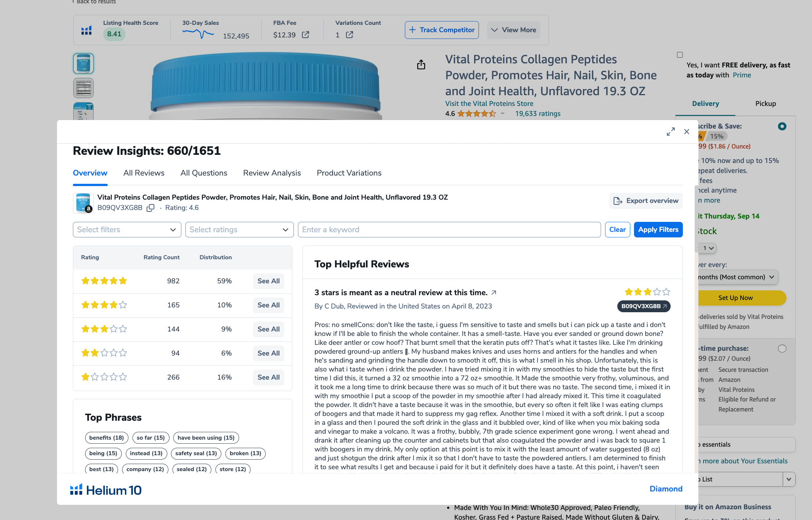Click Listing Health Score 8.41 badge
Screen dimensions: 812x520
[x=114, y=34]
